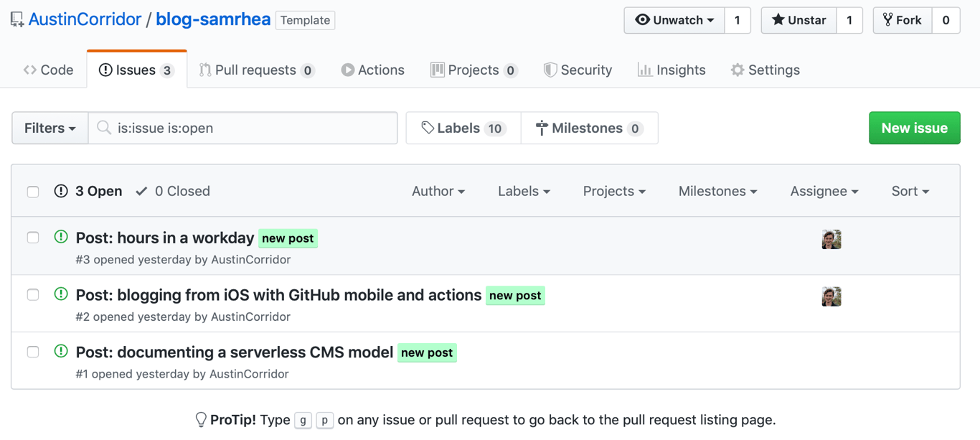Click the new post label on issue #2
Viewport: 980px width, 440px height.
click(515, 296)
